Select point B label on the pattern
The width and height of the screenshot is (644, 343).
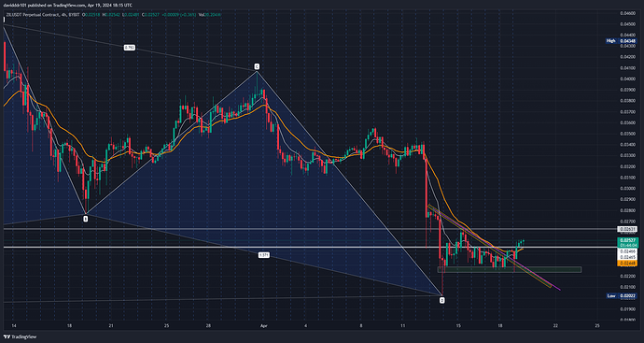coord(86,220)
